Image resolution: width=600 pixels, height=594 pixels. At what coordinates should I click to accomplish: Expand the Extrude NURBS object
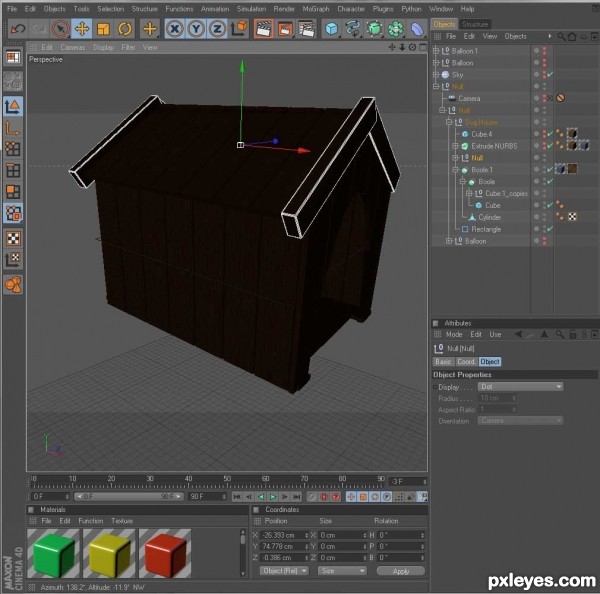pyautogui.click(x=455, y=146)
